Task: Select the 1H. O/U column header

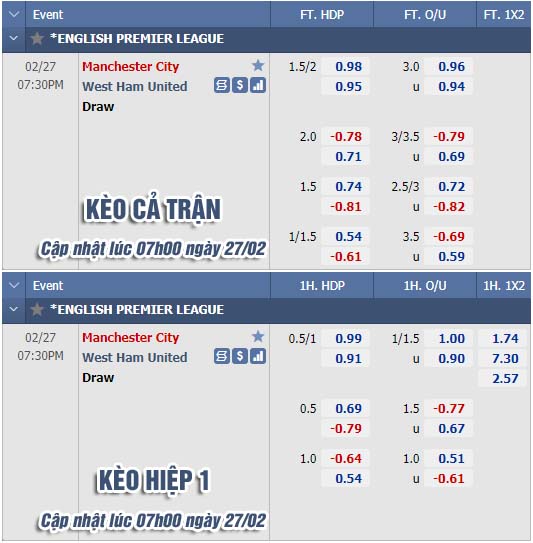Action: [425, 286]
